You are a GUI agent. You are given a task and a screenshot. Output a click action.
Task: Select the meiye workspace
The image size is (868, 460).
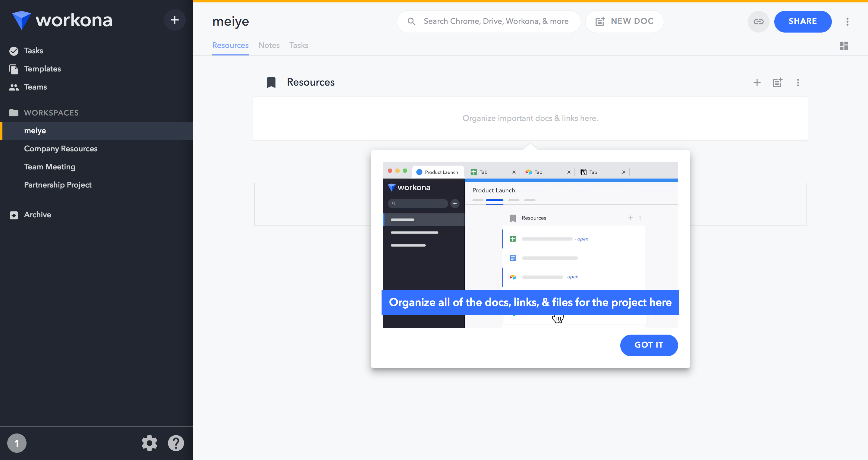tap(96, 131)
